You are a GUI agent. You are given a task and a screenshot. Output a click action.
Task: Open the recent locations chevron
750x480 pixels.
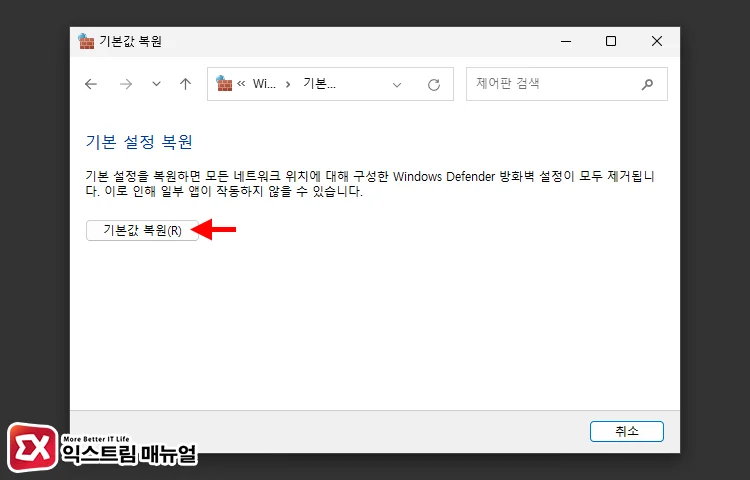(156, 84)
